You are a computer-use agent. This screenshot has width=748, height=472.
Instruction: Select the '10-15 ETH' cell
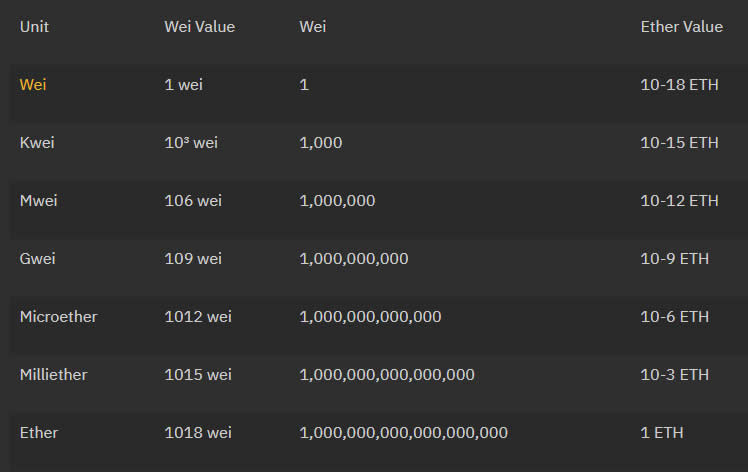(679, 143)
